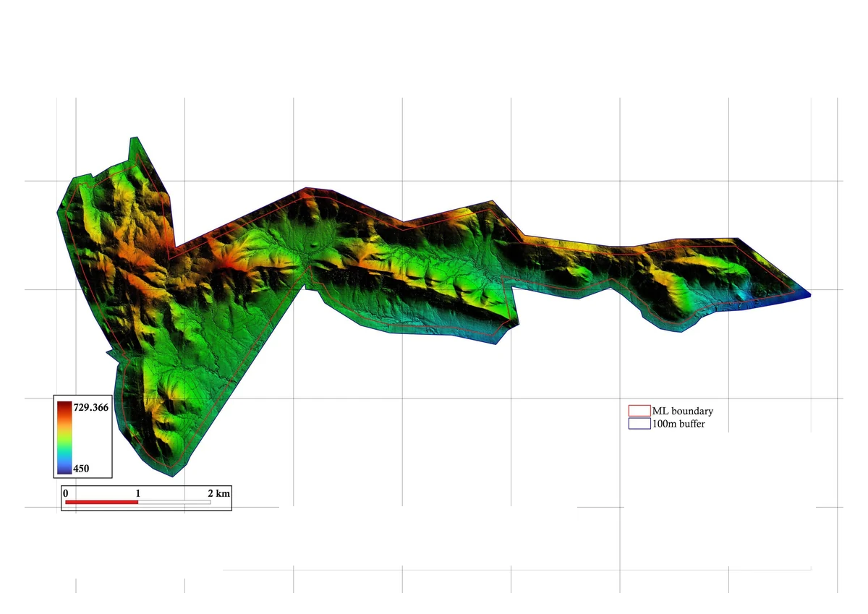
Task: Click the elevation color ramp bar
Action: 64,438
